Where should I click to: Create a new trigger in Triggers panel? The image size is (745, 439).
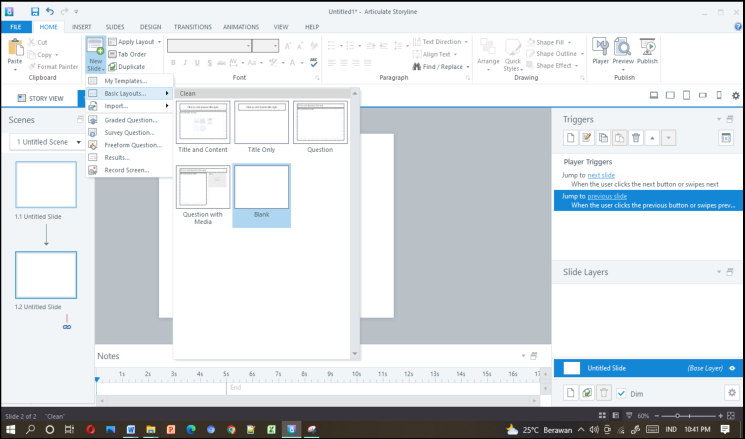pos(570,137)
